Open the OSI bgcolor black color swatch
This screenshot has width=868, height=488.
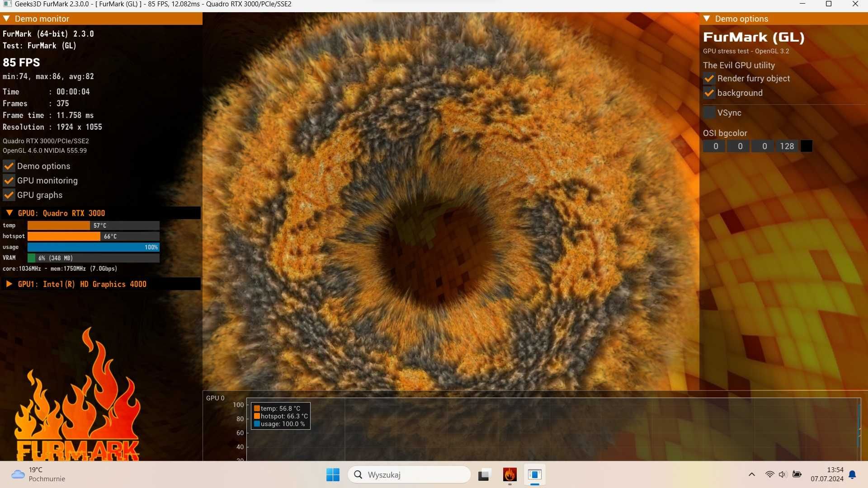807,146
